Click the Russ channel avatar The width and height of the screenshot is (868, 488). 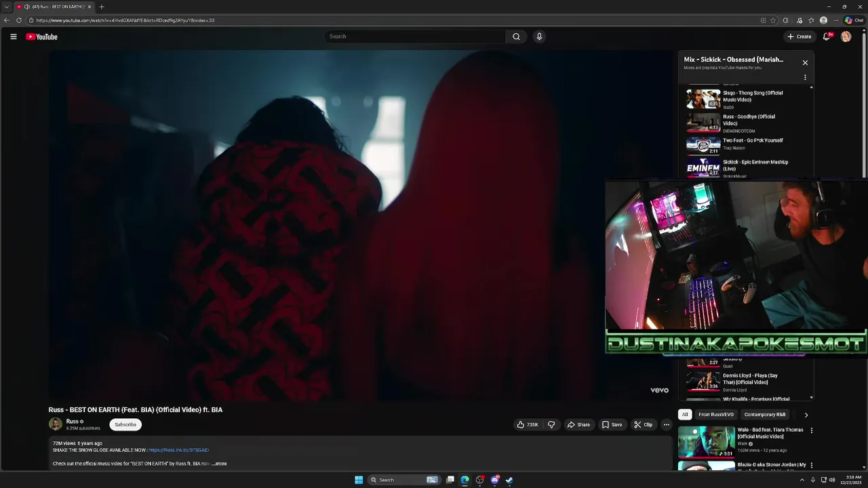(x=56, y=424)
